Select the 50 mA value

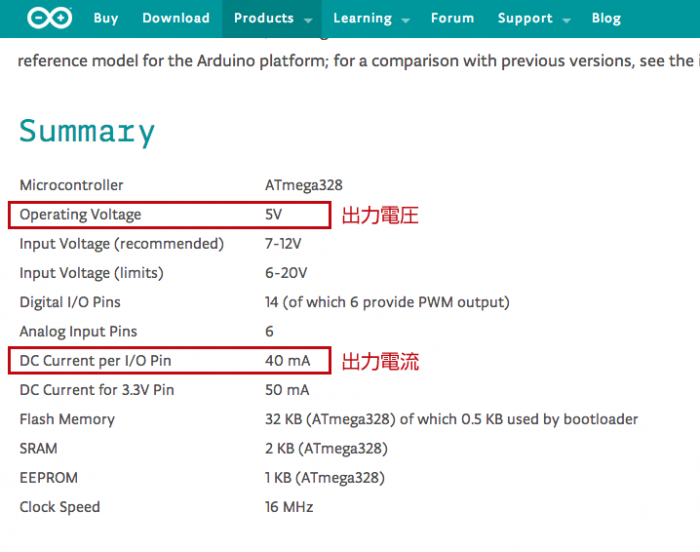click(287, 390)
